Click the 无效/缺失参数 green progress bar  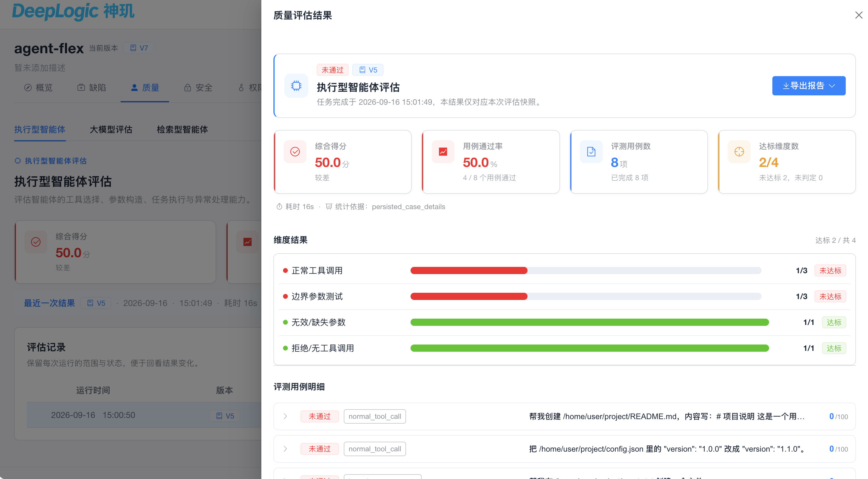(590, 322)
